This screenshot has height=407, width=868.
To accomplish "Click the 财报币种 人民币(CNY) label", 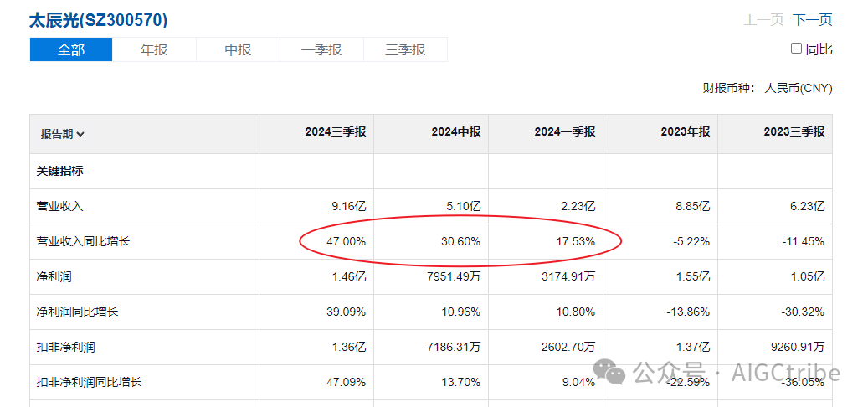I will (x=768, y=87).
